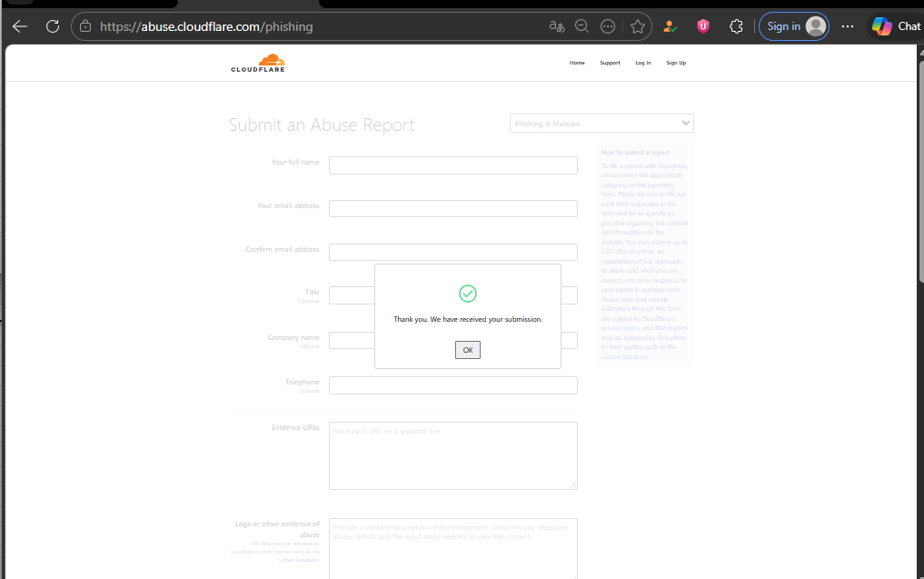This screenshot has width=924, height=579.
Task: Click the Your full name field
Action: (x=453, y=165)
